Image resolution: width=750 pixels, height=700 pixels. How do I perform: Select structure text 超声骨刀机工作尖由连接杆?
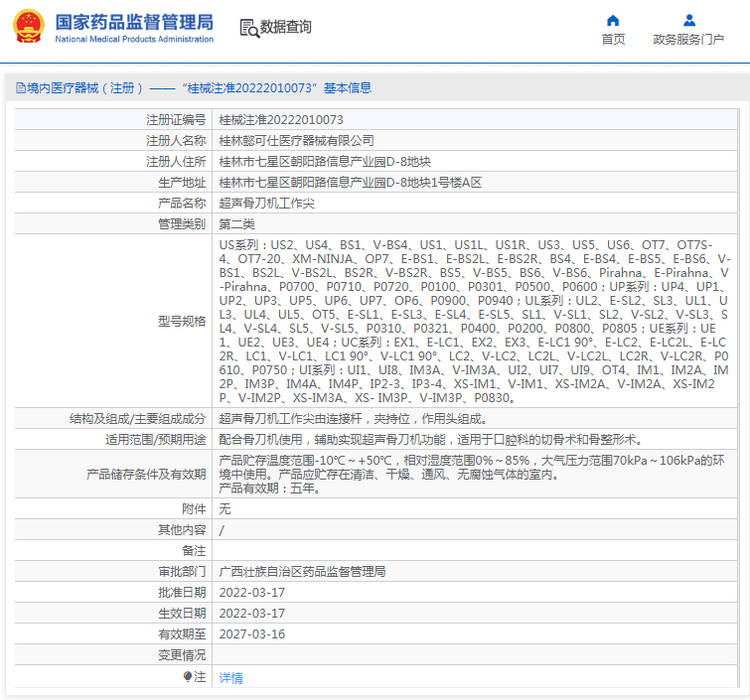pos(353,419)
